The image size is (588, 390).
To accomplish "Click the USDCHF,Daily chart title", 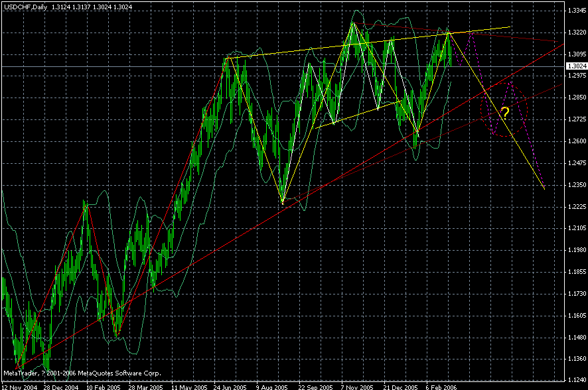I will pyautogui.click(x=25, y=7).
